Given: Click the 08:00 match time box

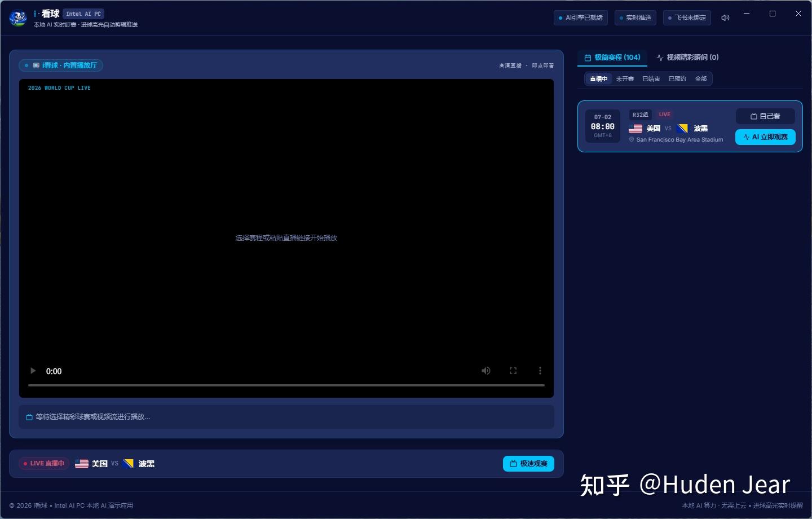Looking at the screenshot, I should [603, 126].
